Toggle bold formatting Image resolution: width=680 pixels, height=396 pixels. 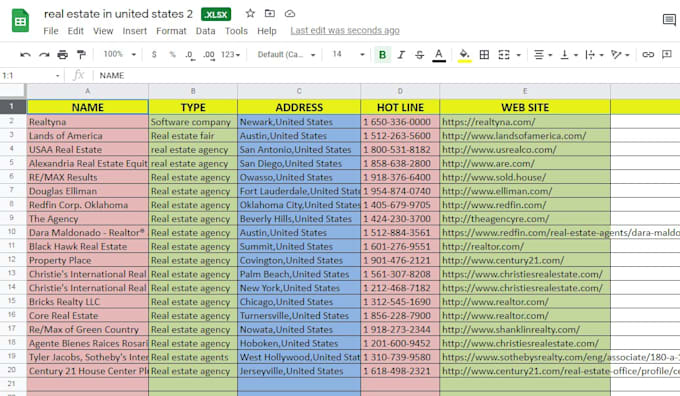click(x=382, y=55)
